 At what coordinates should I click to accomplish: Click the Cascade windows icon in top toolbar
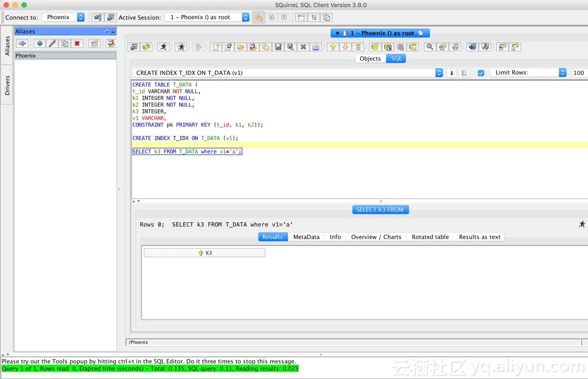(x=326, y=17)
